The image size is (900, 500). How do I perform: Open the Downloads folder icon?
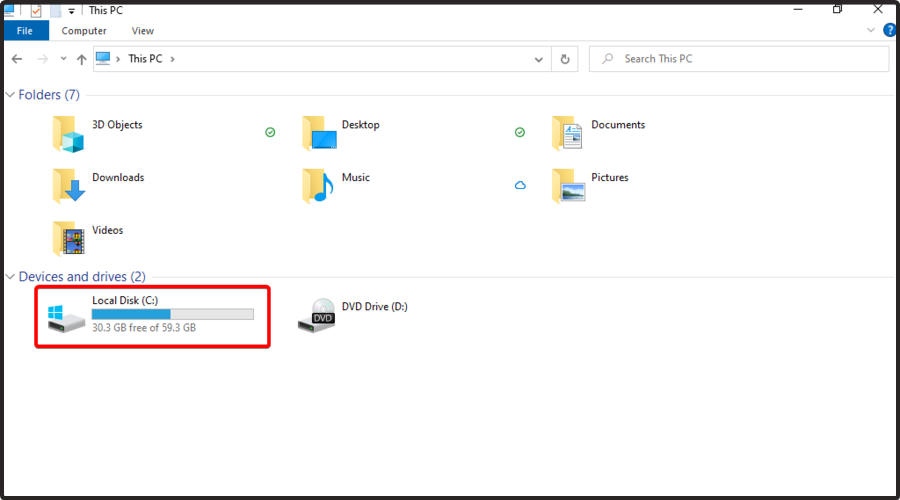coord(68,186)
